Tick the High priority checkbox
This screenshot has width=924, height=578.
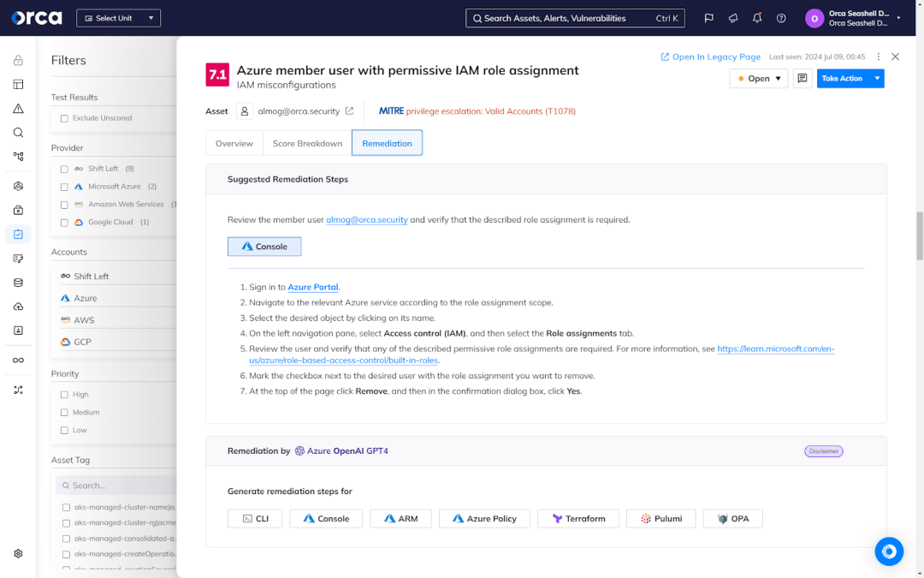64,395
